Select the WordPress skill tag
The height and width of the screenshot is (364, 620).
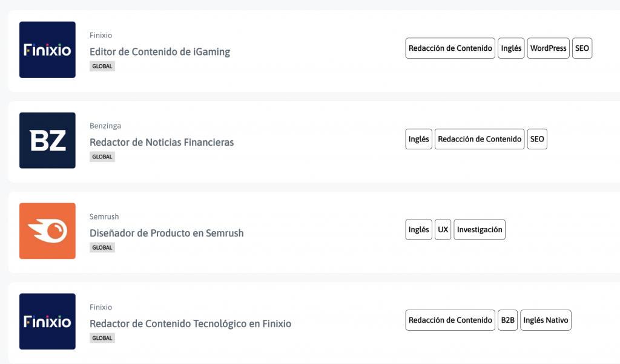coord(548,48)
